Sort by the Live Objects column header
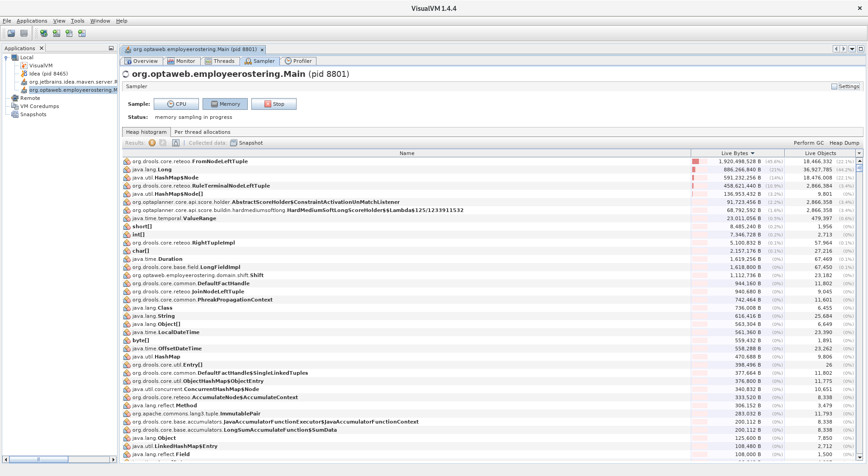868x476 pixels. [820, 153]
